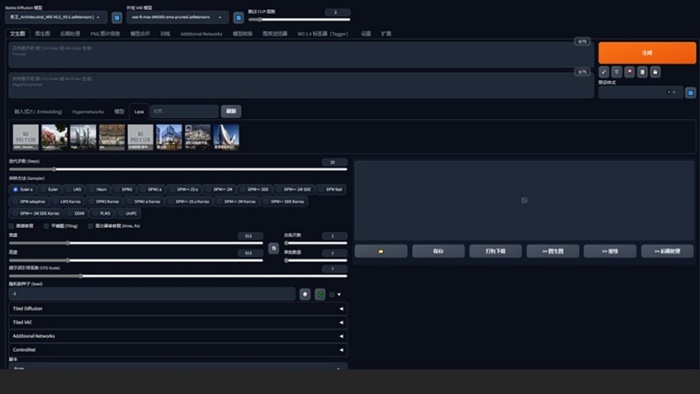The height and width of the screenshot is (394, 700).
Task: Select the blue glass building Lora thumbnail
Action: pyautogui.click(x=169, y=137)
